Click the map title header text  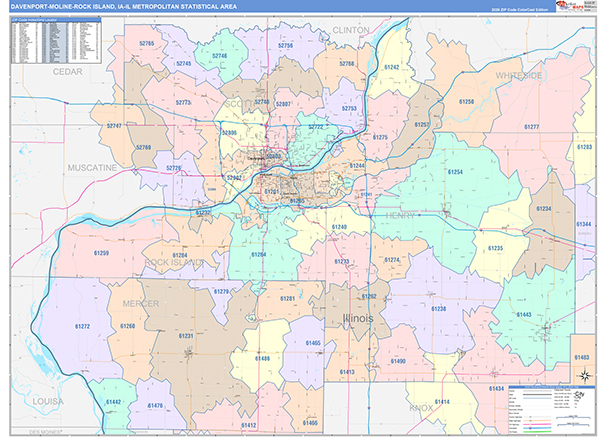coord(124,7)
